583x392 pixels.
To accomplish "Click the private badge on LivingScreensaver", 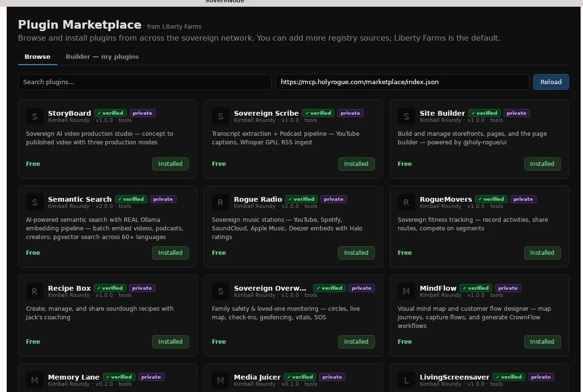I will (541, 377).
